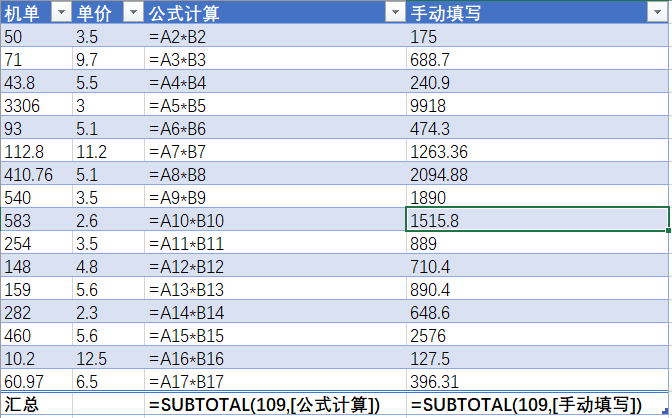Select cell containing formula =A6*B6
This screenshot has width=672, height=418.
tap(276, 128)
